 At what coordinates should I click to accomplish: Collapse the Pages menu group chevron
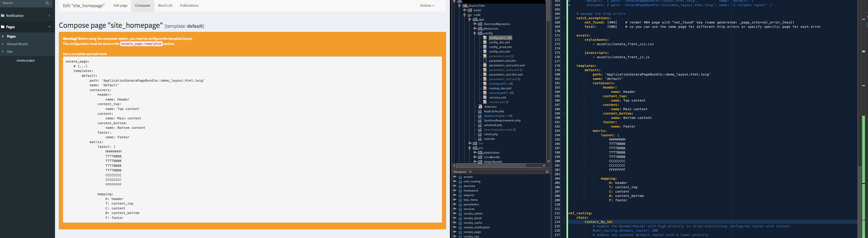(x=50, y=27)
